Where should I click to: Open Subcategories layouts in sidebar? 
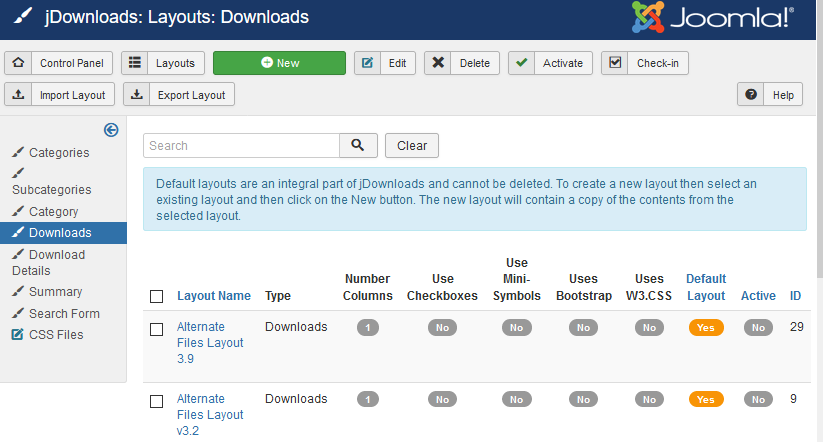(x=51, y=190)
